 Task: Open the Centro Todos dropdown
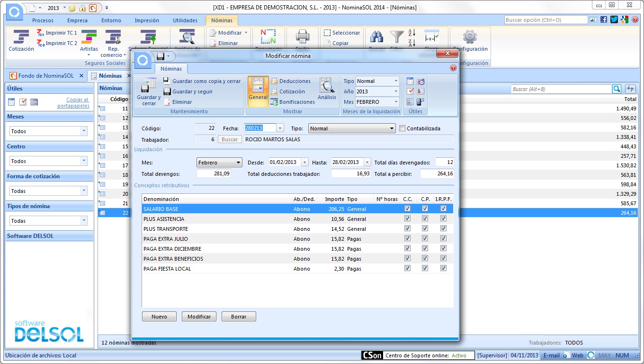click(x=48, y=161)
